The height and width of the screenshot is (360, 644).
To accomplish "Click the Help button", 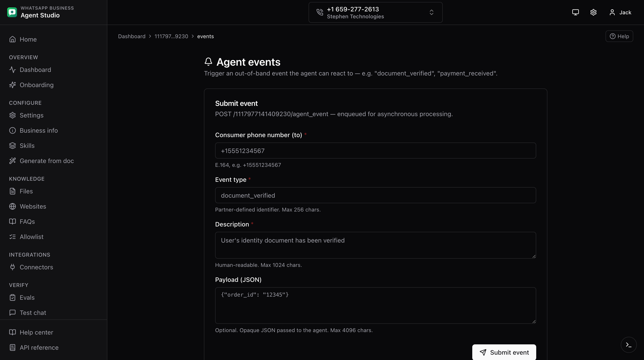I will [619, 36].
